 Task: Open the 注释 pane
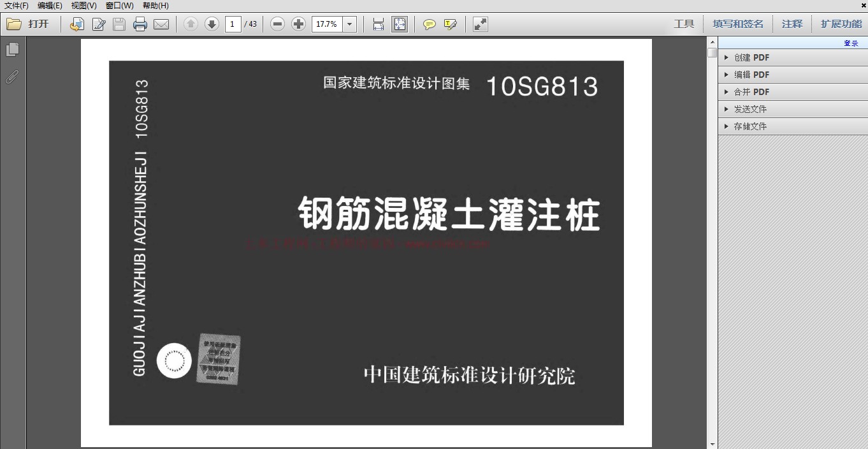[792, 24]
